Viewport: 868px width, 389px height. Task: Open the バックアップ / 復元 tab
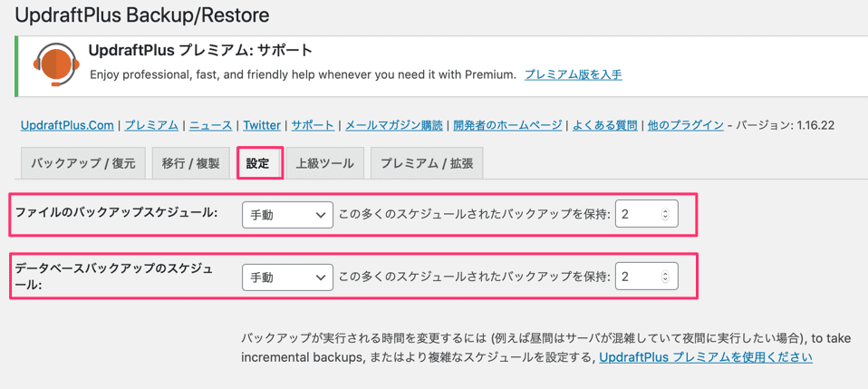pos(82,164)
